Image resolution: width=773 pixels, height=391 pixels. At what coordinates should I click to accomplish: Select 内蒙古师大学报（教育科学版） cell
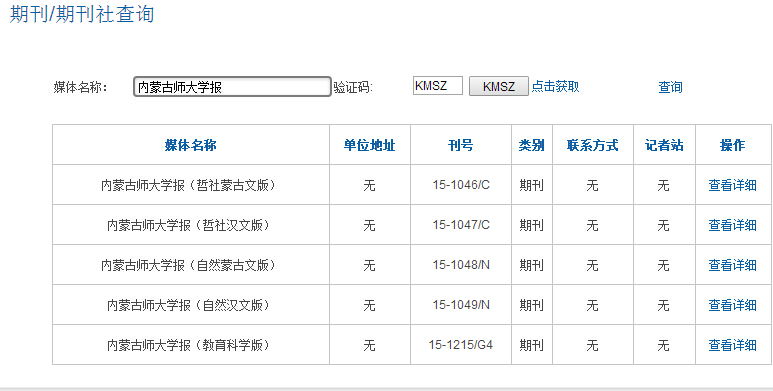coord(191,345)
